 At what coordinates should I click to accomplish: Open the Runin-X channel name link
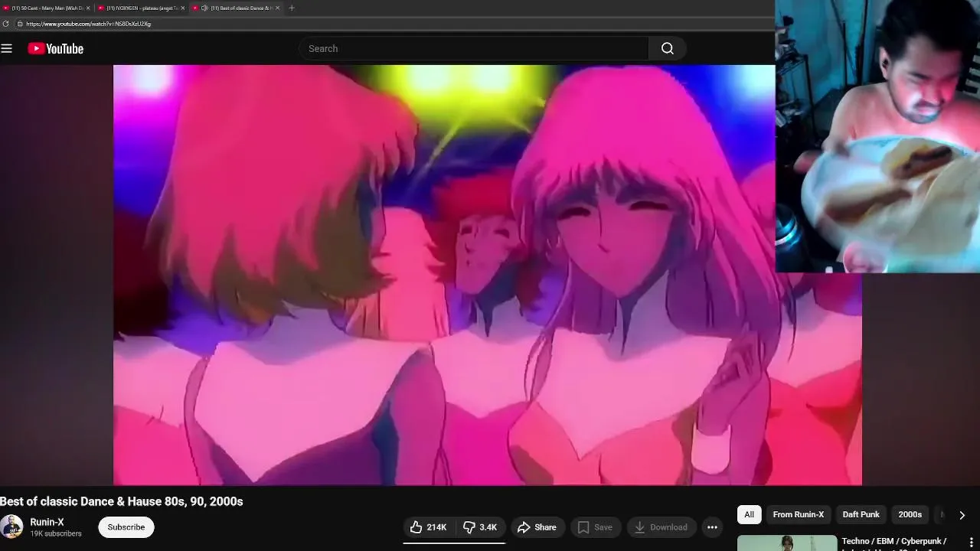click(47, 522)
